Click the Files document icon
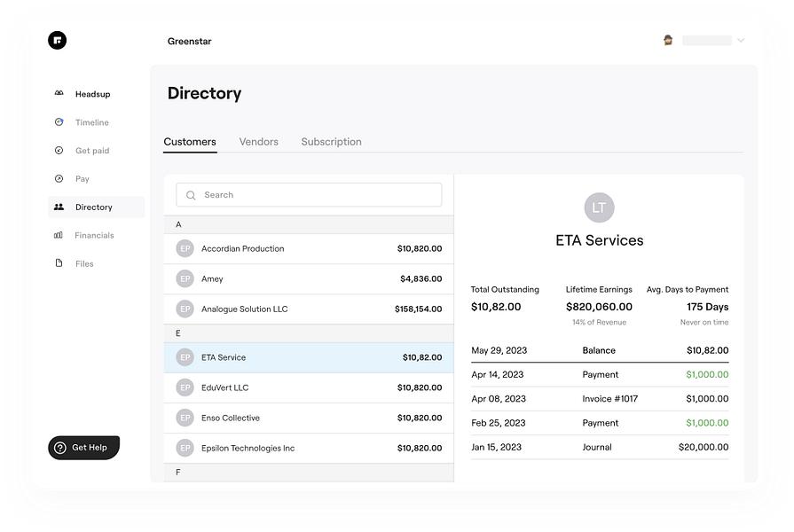The height and width of the screenshot is (532, 794). pyautogui.click(x=59, y=263)
